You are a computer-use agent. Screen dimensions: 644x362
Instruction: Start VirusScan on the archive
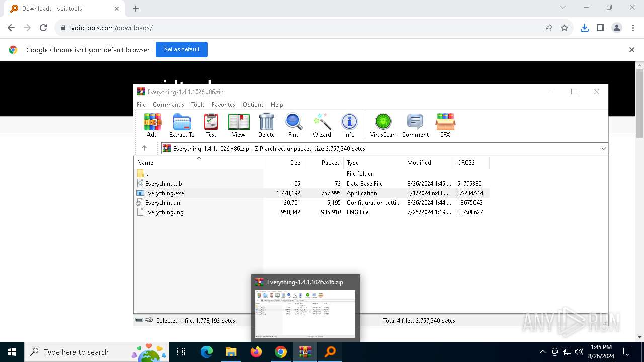(383, 125)
